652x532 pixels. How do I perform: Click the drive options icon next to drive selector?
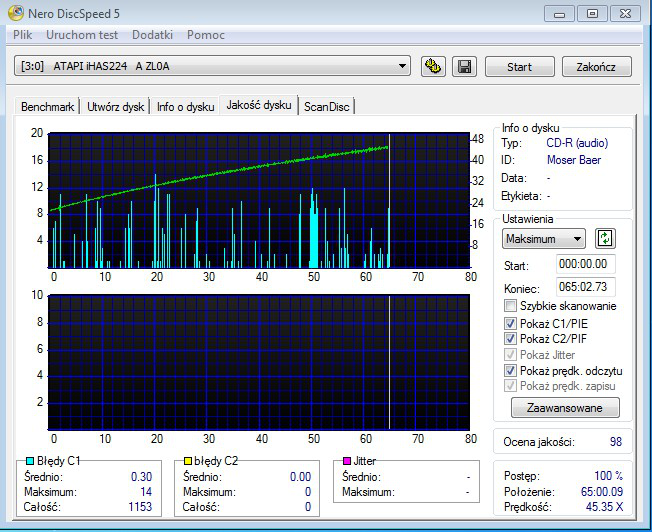tap(433, 67)
